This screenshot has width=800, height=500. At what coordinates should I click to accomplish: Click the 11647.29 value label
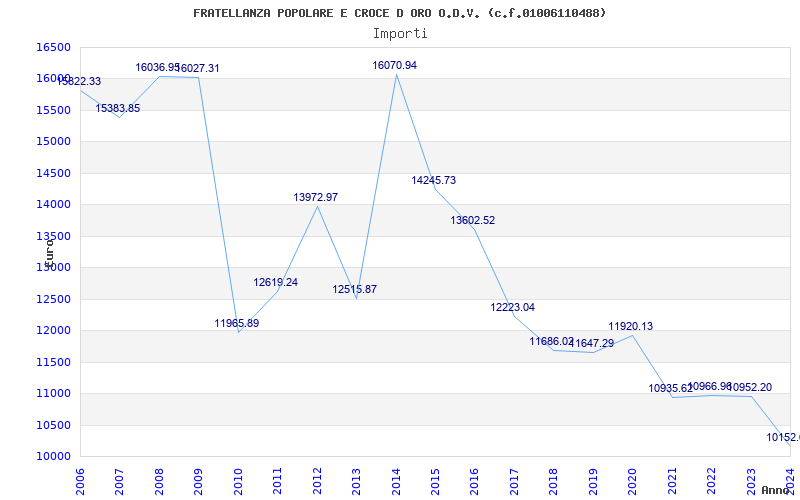point(591,343)
